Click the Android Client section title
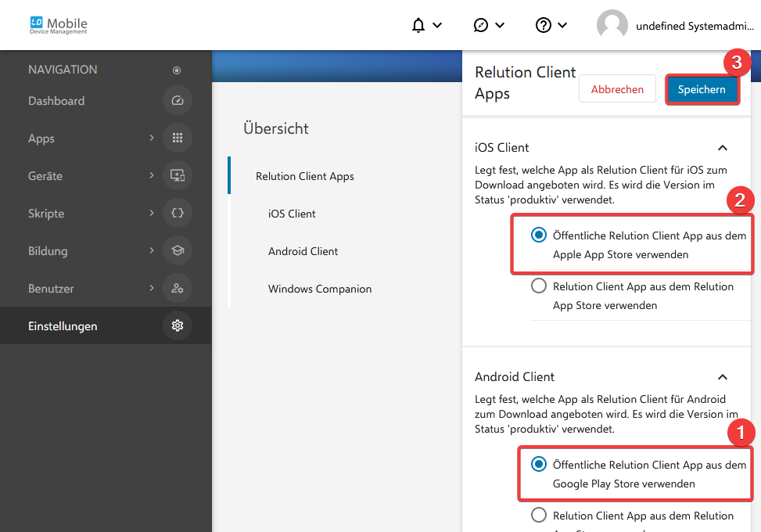The width and height of the screenshot is (761, 532). pyautogui.click(x=515, y=376)
